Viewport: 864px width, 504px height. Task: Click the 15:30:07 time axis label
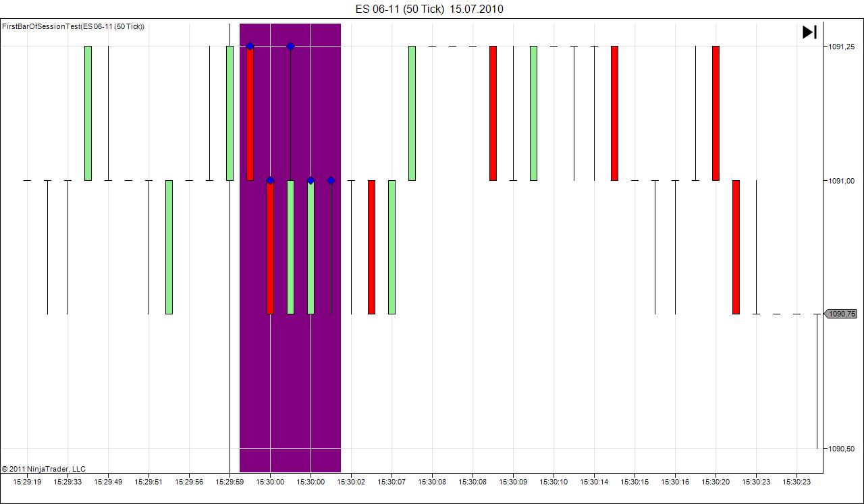[x=391, y=482]
